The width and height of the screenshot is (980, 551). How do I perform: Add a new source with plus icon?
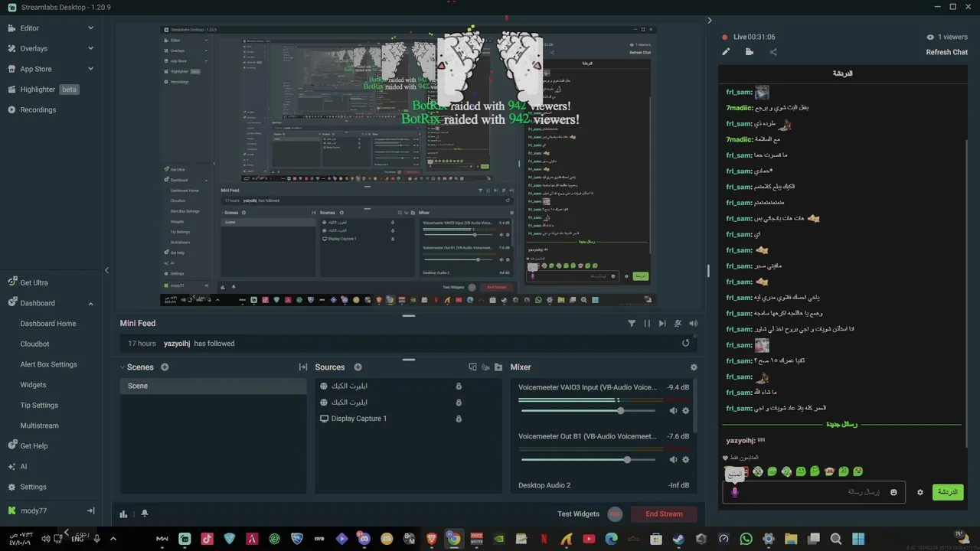click(x=358, y=367)
